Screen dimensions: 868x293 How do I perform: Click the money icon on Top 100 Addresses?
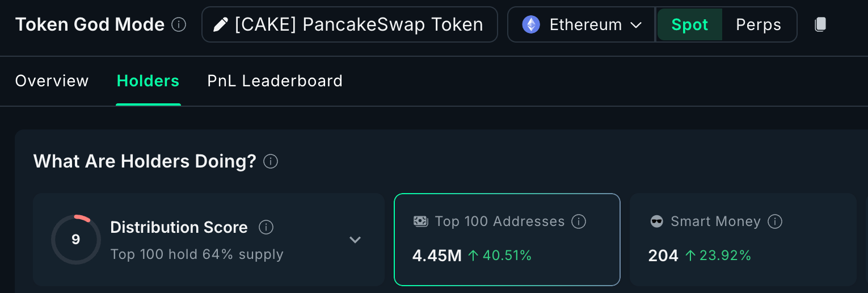pos(420,221)
